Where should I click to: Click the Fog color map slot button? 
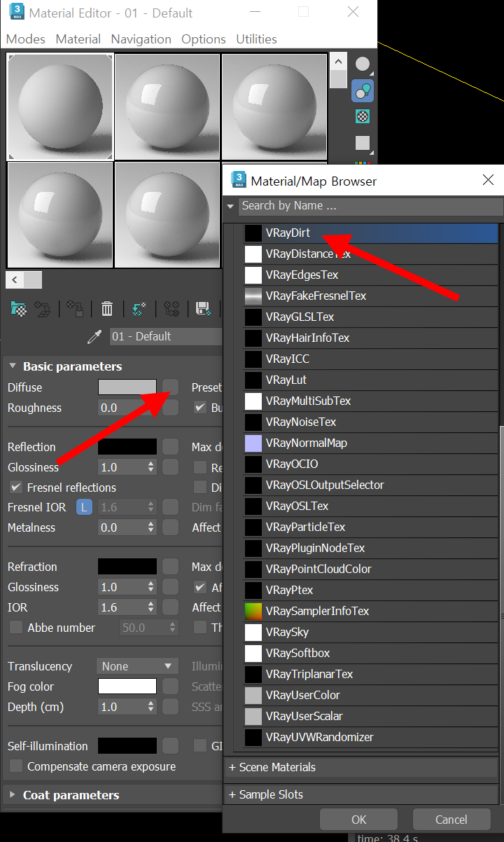tap(170, 686)
